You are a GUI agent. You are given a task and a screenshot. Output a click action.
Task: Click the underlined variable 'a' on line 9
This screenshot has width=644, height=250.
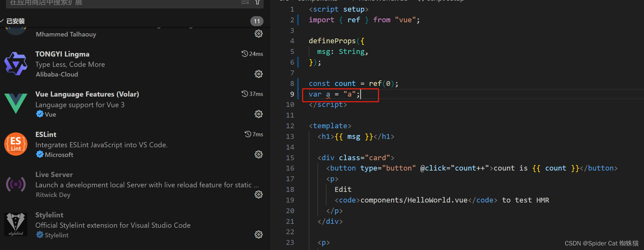tap(328, 94)
